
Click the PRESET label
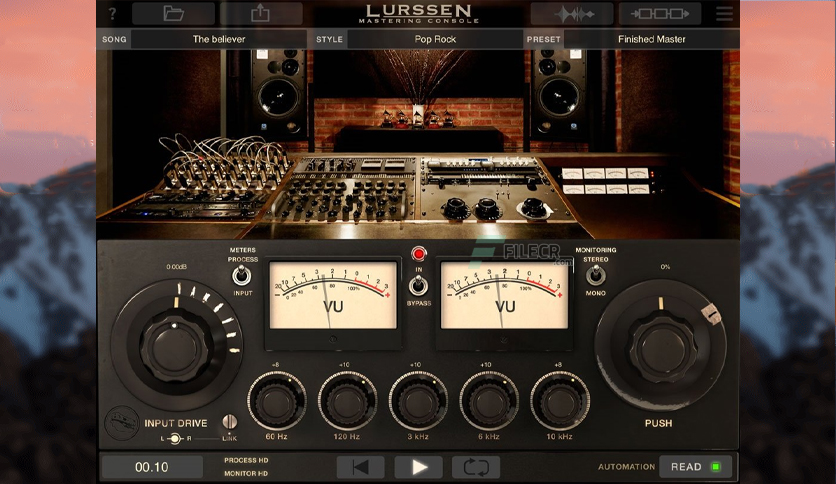click(x=544, y=39)
